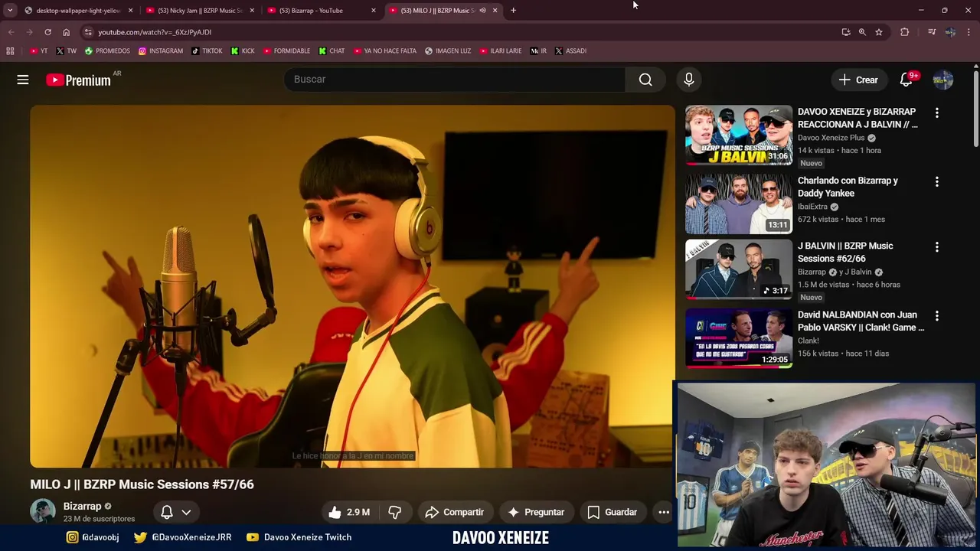The image size is (980, 551).
Task: Open YouTube account avatar menu
Action: click(x=943, y=80)
